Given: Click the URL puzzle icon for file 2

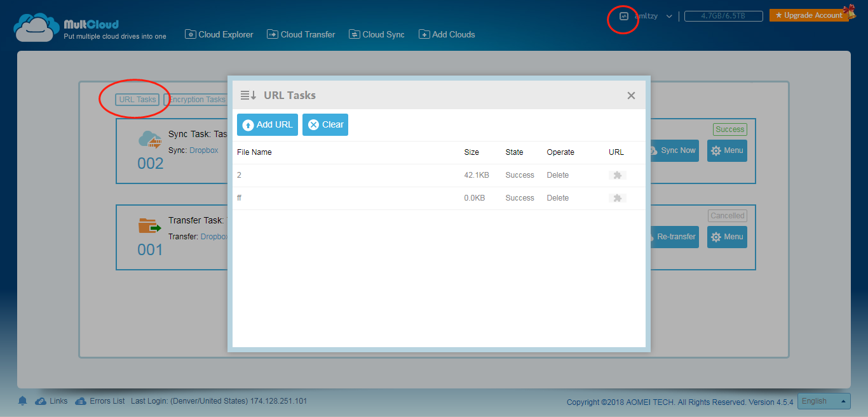Looking at the screenshot, I should [617, 175].
